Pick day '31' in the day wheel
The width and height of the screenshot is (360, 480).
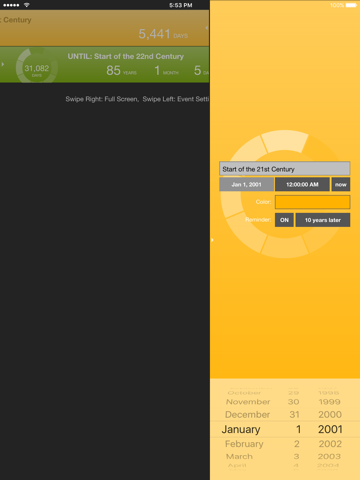[x=294, y=415]
